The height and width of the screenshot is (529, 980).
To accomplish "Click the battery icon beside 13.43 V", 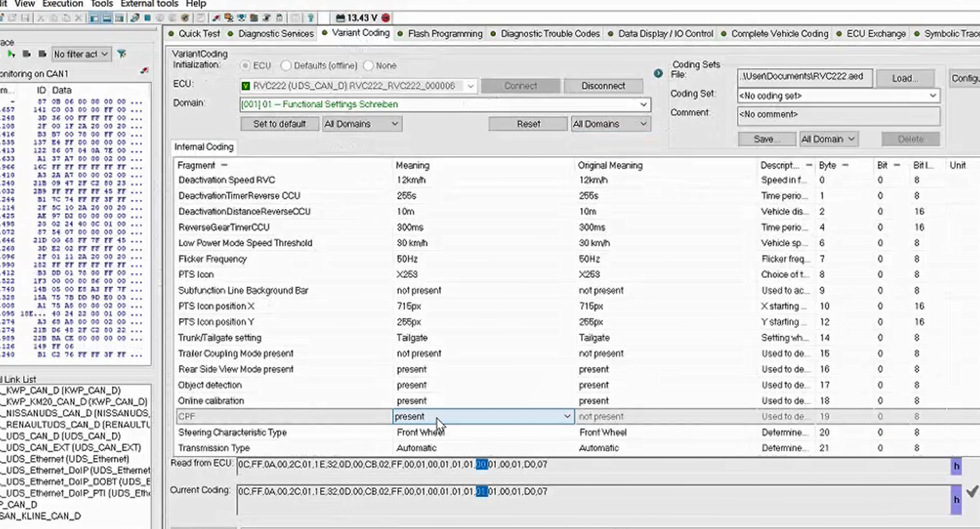I will [x=339, y=18].
